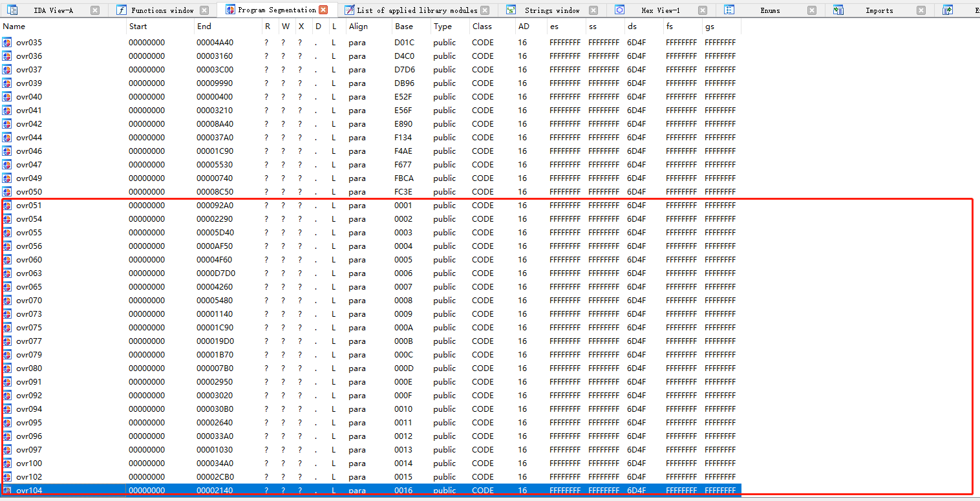This screenshot has width=980, height=501.
Task: Click base value E52F in ovr040 row
Action: pos(403,97)
